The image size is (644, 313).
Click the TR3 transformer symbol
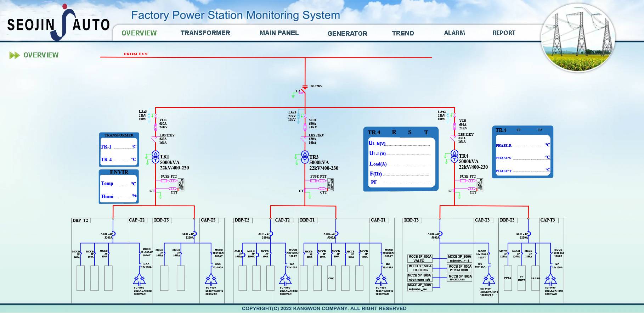305,157
